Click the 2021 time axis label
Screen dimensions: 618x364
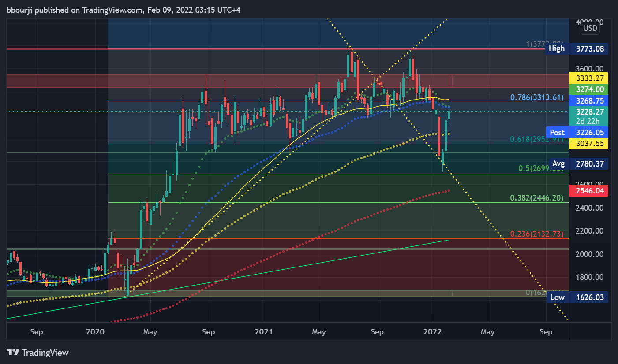pos(263,332)
